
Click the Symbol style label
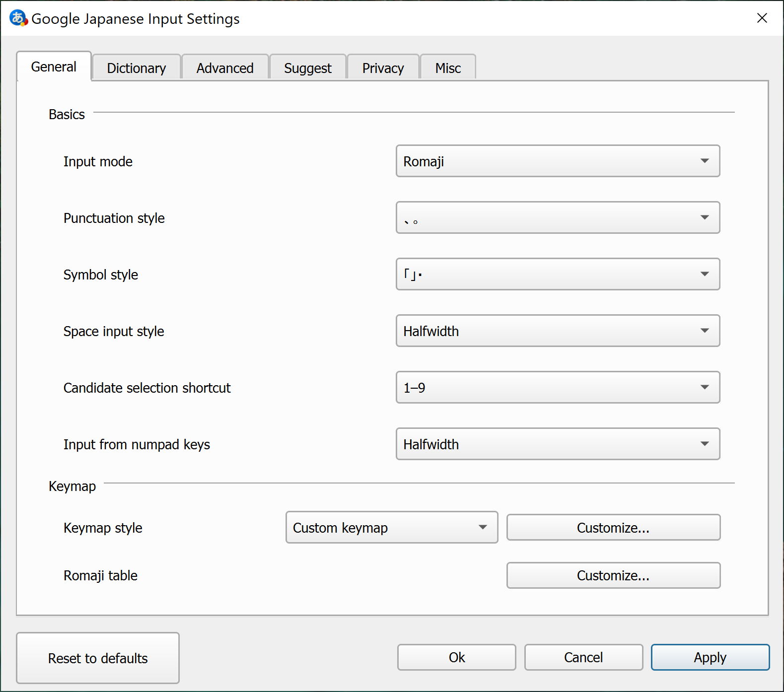pos(101,275)
